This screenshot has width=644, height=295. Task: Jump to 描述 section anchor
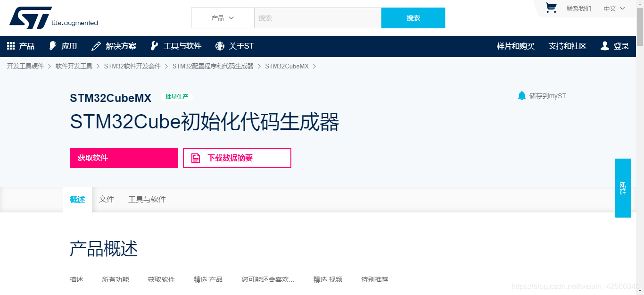(x=76, y=279)
